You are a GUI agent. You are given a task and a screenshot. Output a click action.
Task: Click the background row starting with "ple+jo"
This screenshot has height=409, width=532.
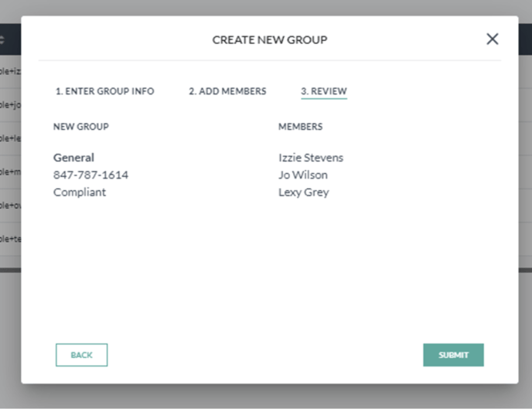[x=10, y=104]
